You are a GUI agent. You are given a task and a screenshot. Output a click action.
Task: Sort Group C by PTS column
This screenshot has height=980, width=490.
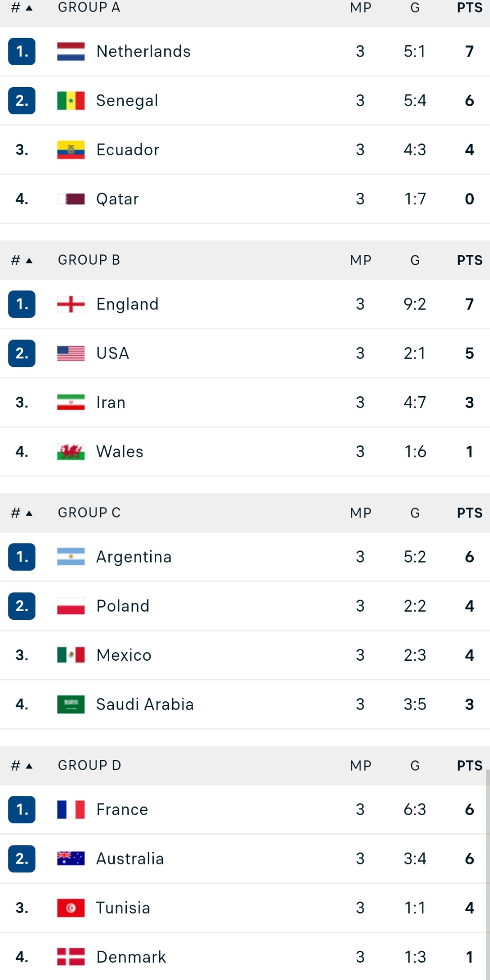click(470, 513)
